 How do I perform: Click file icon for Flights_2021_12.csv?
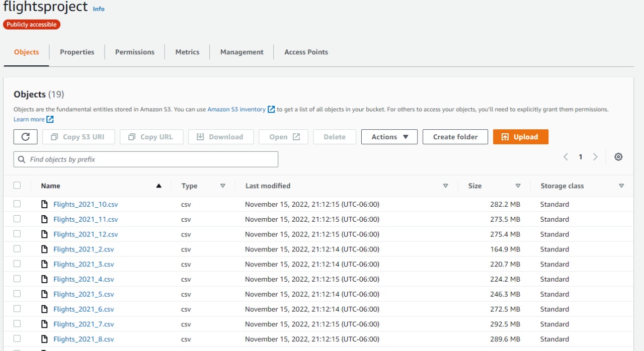tap(44, 234)
